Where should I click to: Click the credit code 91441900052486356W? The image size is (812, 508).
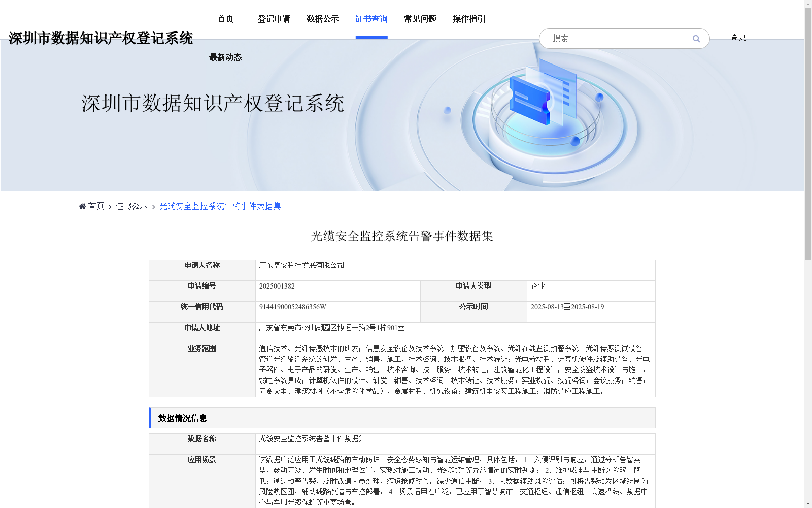click(292, 307)
